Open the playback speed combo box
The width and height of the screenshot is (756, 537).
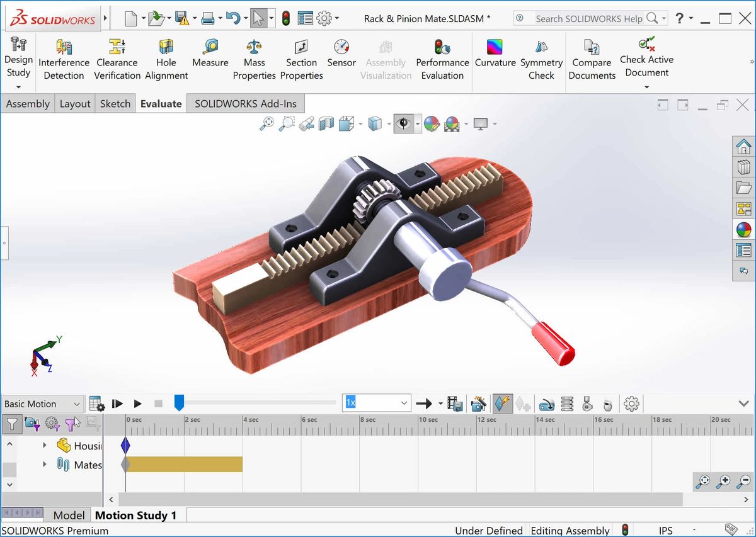pyautogui.click(x=376, y=403)
